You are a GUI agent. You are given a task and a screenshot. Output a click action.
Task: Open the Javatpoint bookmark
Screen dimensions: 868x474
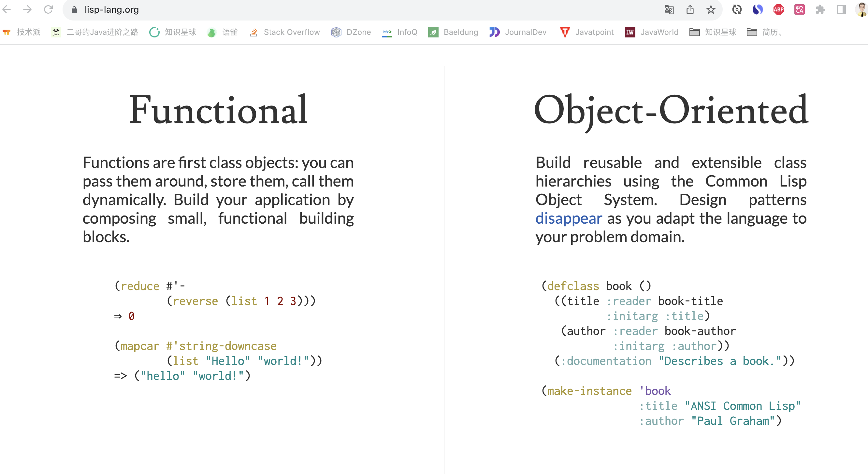tap(586, 32)
